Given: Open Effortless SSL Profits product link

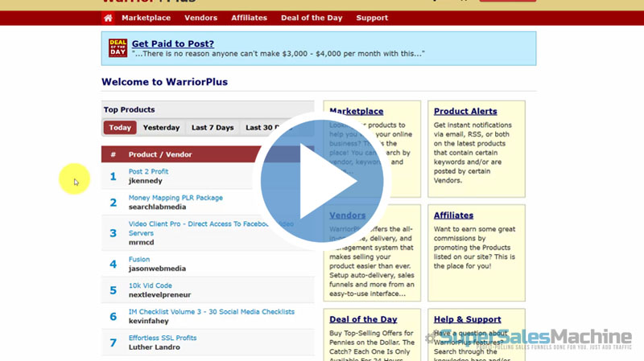Looking at the screenshot, I should 162,338.
